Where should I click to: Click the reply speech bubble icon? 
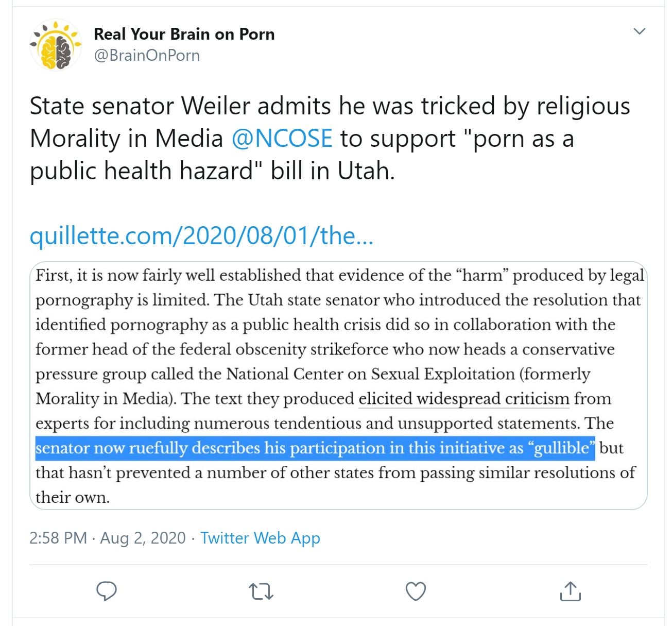(x=107, y=591)
